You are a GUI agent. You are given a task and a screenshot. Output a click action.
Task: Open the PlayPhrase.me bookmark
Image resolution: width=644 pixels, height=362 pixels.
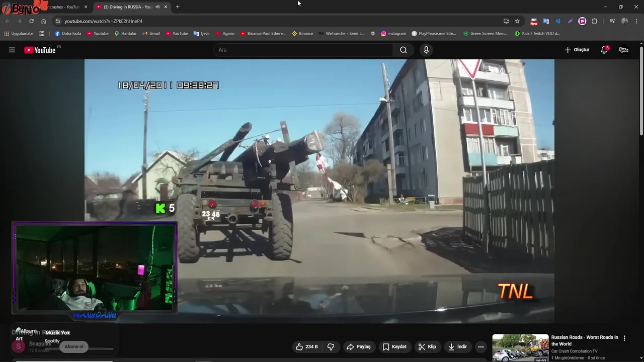coord(434,34)
